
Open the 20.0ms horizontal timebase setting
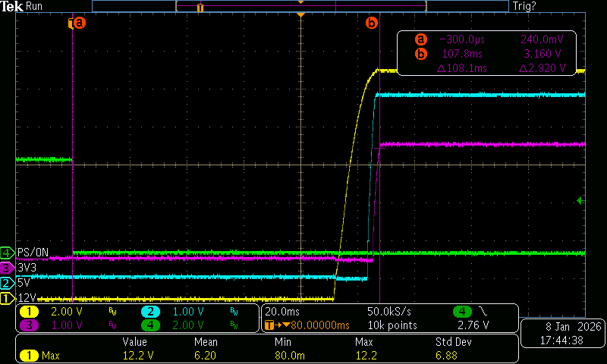[x=283, y=312]
